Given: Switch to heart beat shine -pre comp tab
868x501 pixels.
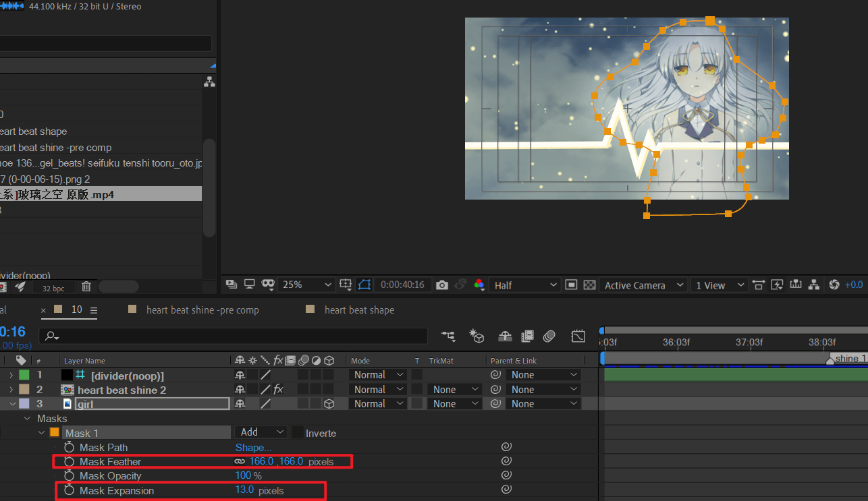Looking at the screenshot, I should (202, 310).
